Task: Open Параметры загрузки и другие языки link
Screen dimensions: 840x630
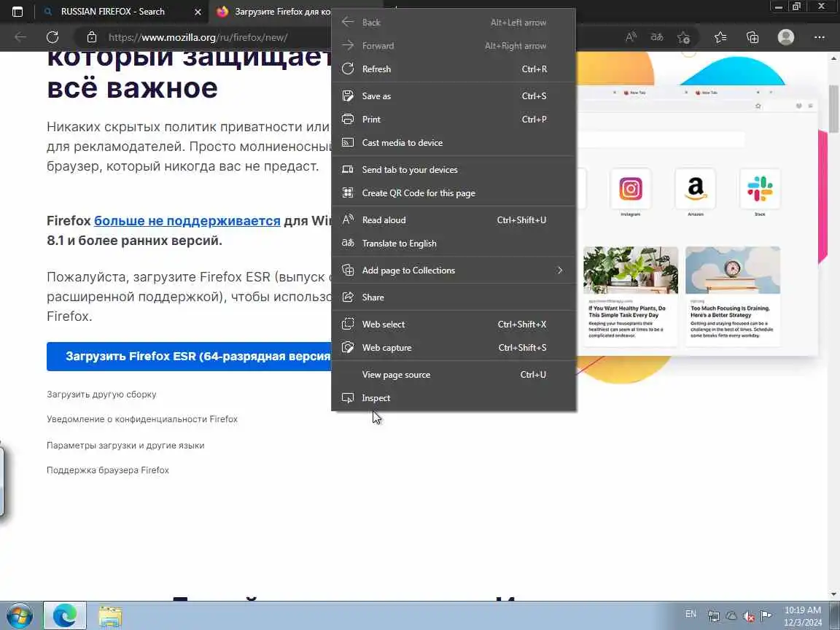Action: point(125,446)
